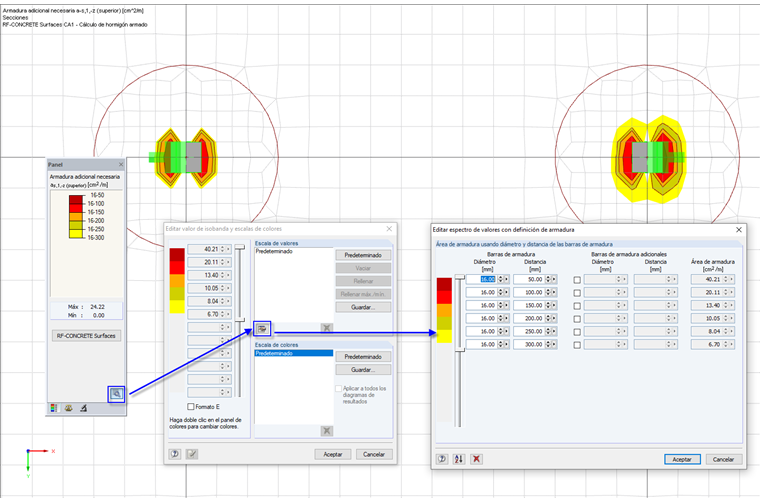
Task: Open arrow menu beside 13.40 isoband value
Action: (x=228, y=275)
